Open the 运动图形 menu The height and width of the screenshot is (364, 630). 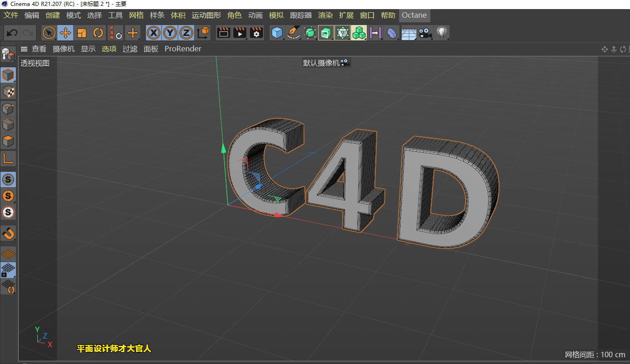tap(206, 15)
